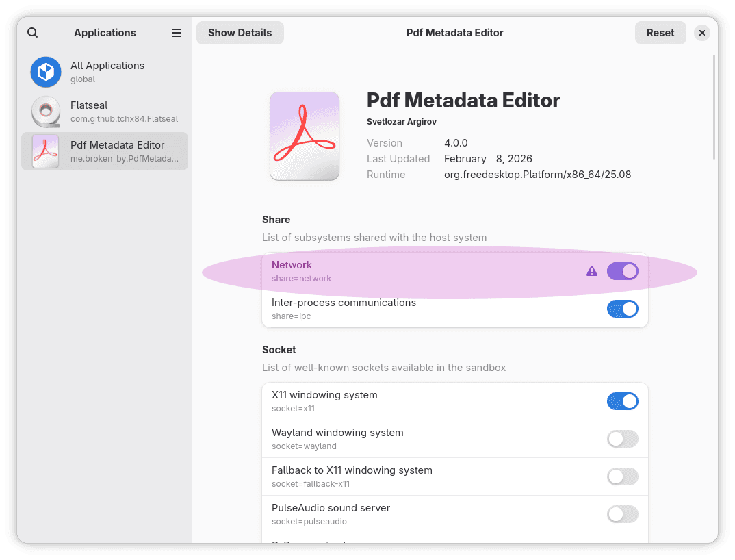Click the Last Updated date value
735x560 pixels.
[x=488, y=159]
